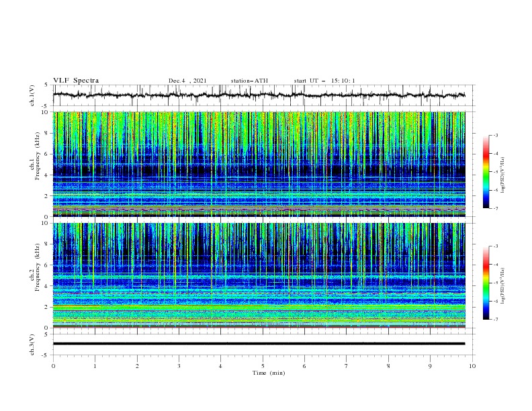
Task: Click the 'VLF Spectra' title text
Action: [76, 81]
